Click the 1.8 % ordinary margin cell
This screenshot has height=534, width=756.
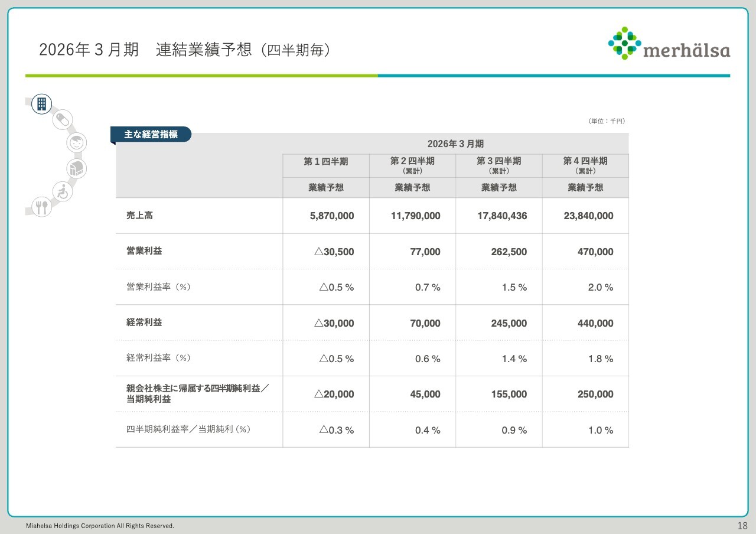[601, 359]
